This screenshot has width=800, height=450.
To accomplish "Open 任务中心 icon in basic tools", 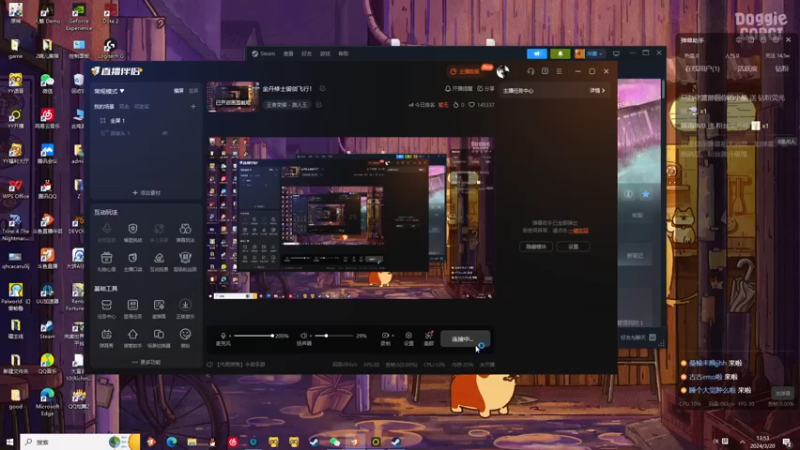I will point(107,305).
